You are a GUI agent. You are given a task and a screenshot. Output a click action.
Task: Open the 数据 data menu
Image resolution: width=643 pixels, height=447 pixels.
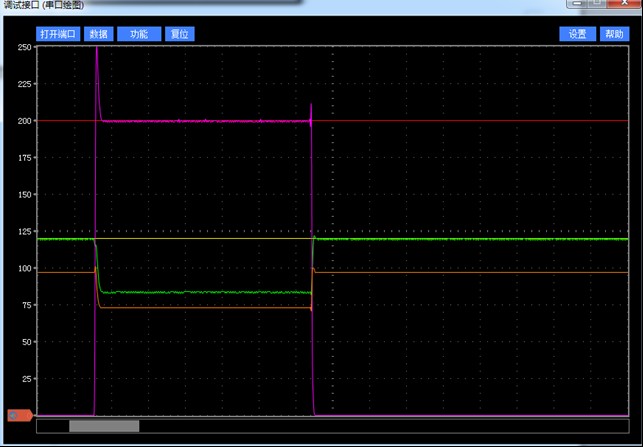(98, 34)
